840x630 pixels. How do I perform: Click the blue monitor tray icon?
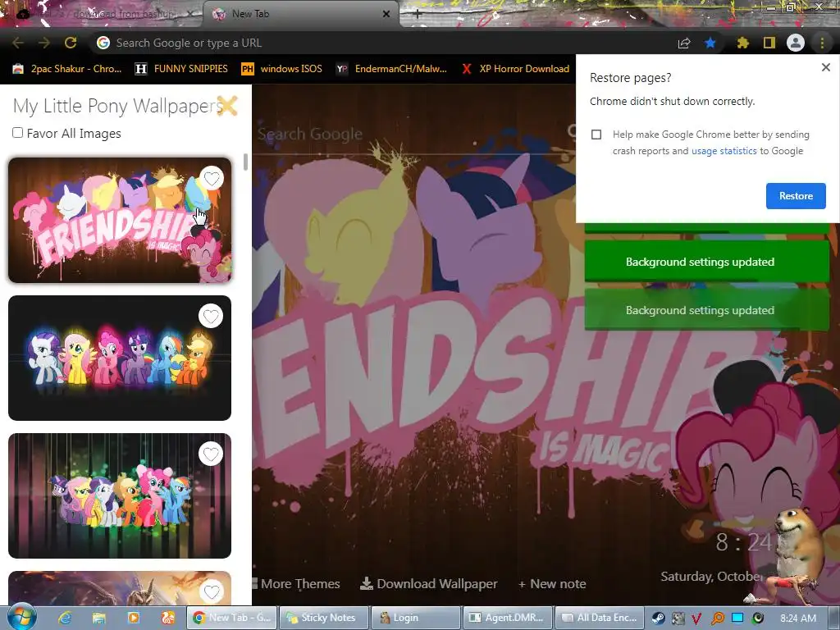737,619
